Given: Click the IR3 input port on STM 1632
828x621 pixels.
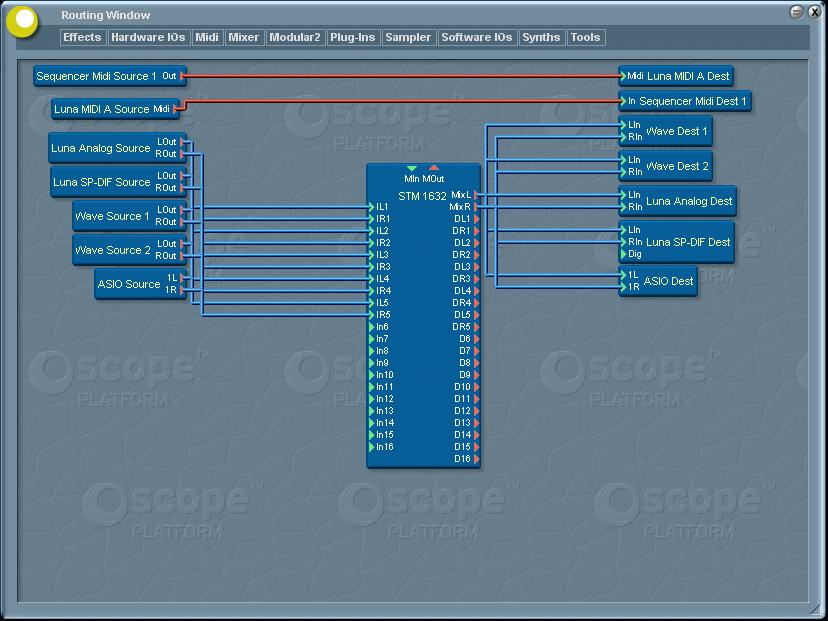Looking at the screenshot, I should [x=371, y=267].
